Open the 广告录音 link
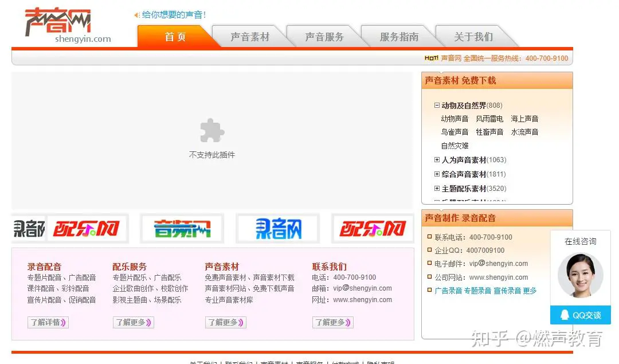 (448, 291)
